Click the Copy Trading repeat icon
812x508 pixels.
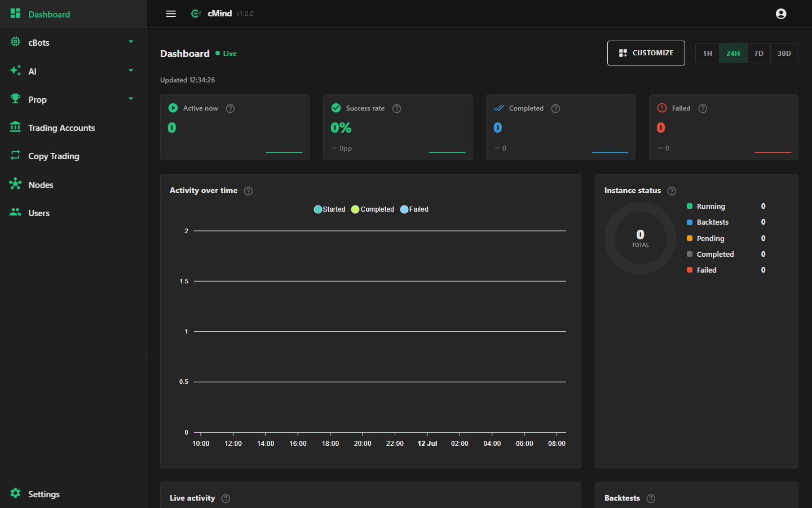coord(15,155)
